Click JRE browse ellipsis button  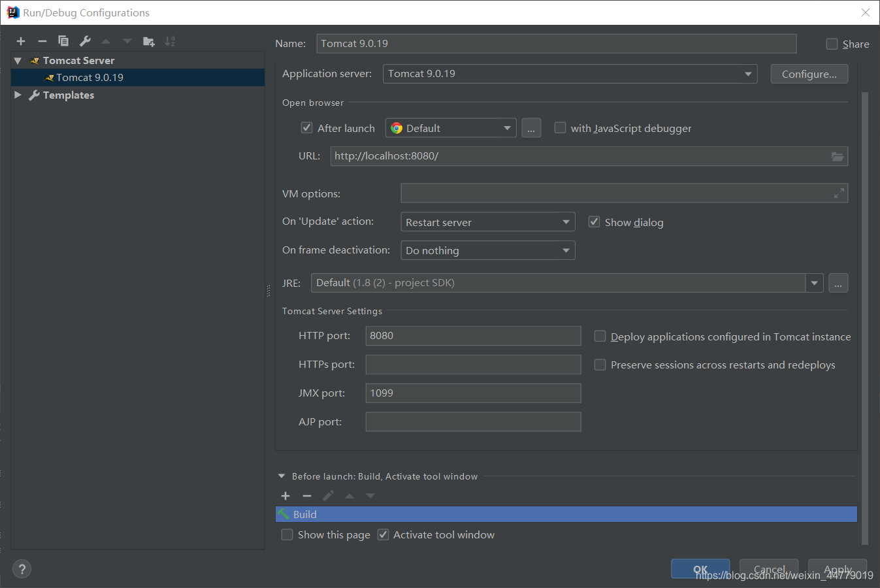pyautogui.click(x=838, y=283)
